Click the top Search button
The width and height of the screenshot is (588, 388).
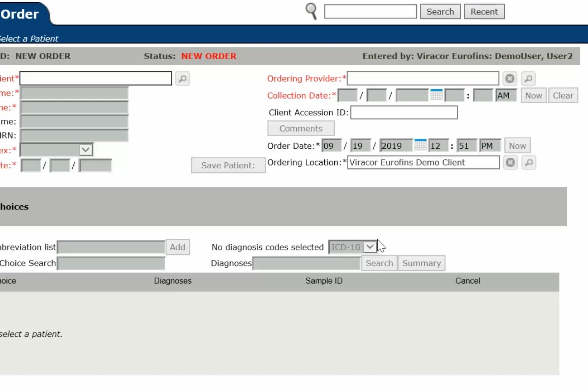(440, 12)
